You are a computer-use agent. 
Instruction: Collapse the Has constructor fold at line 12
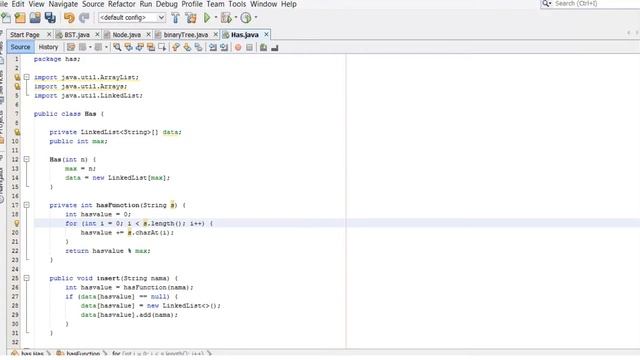(27, 159)
